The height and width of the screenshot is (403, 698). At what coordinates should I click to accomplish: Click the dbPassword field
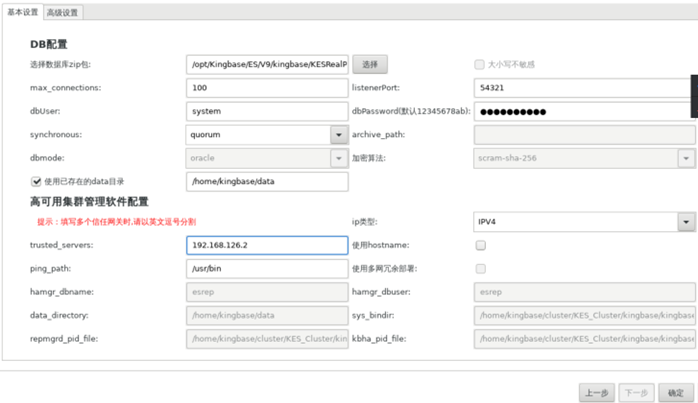click(x=580, y=111)
